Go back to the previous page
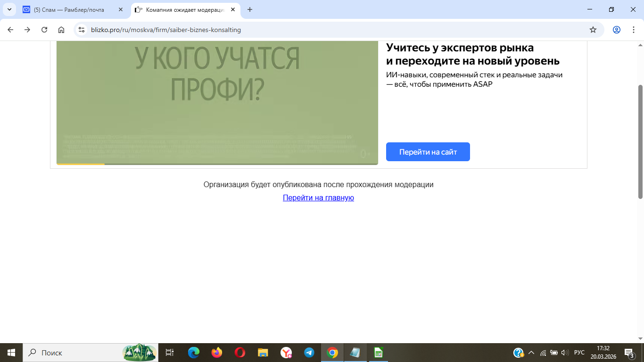This screenshot has height=362, width=644. point(10,30)
